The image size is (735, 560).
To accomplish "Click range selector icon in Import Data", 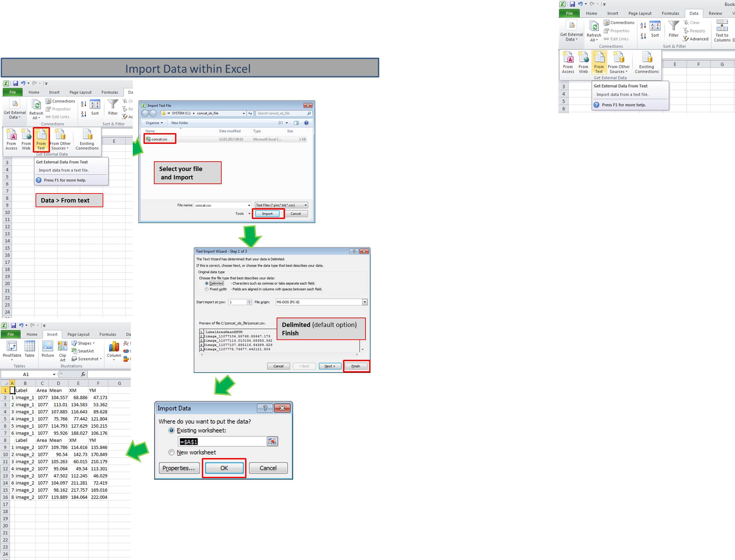I will pyautogui.click(x=272, y=442).
